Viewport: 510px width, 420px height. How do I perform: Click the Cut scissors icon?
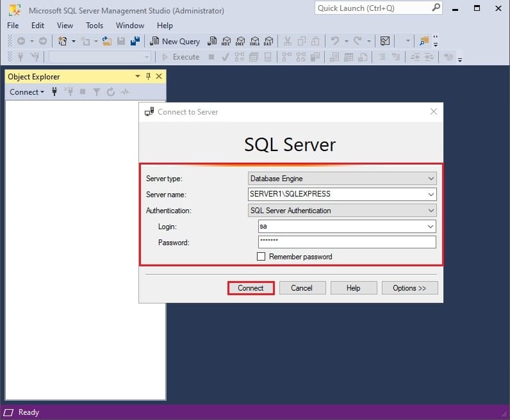click(x=287, y=41)
